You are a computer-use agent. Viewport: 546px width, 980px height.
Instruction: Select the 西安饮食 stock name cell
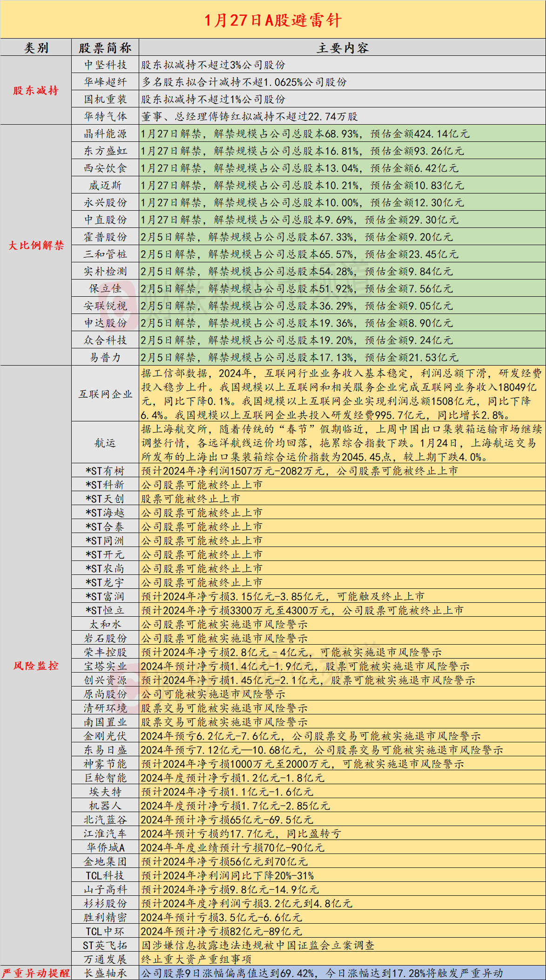(105, 168)
